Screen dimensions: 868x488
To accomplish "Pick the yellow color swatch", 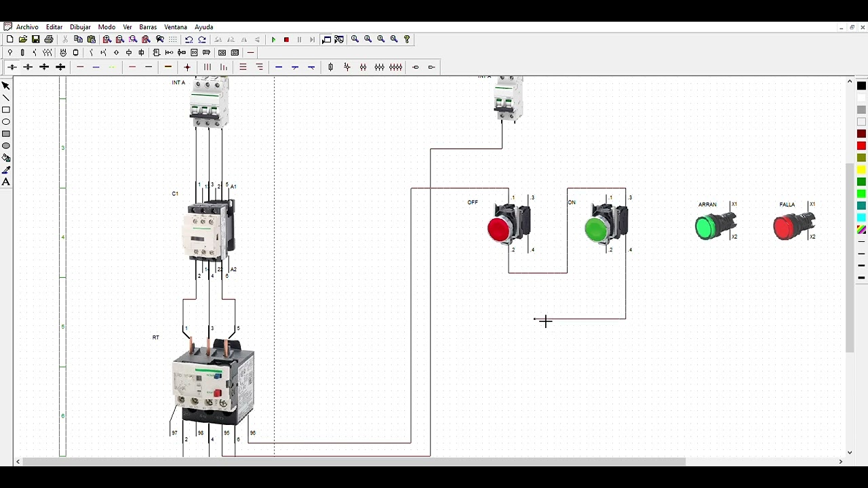I will click(861, 169).
